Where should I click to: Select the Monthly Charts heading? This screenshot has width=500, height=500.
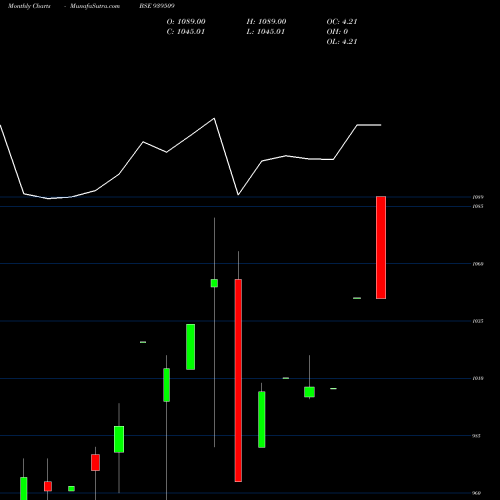pos(29,6)
